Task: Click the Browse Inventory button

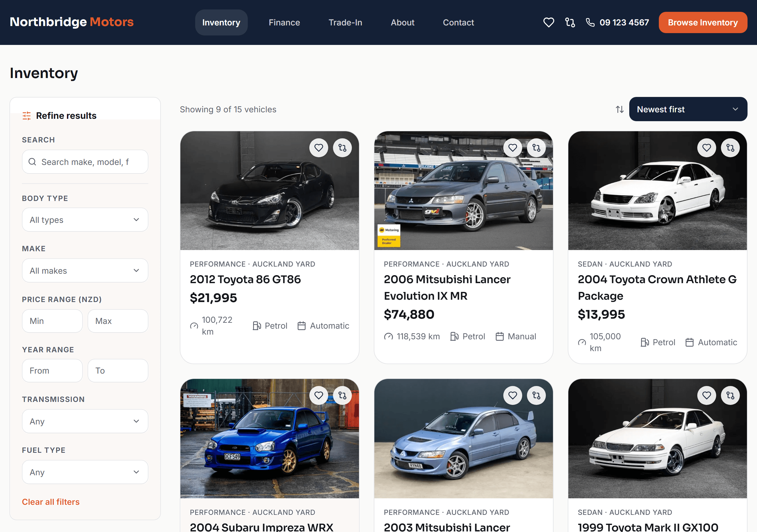Action: point(703,22)
